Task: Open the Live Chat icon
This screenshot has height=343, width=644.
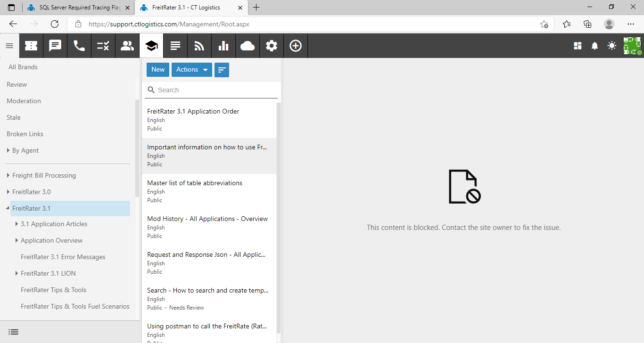Action: [x=55, y=46]
